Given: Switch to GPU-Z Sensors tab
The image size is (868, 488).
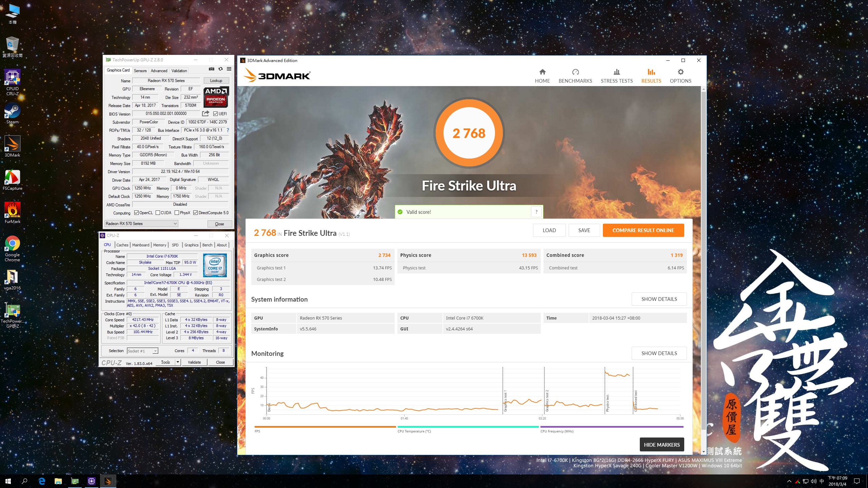Looking at the screenshot, I should click(140, 71).
